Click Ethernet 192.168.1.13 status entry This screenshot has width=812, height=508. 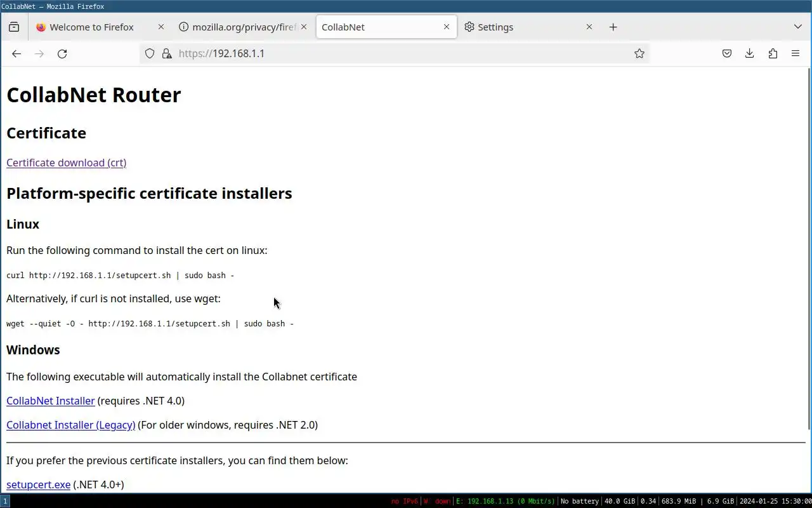tap(506, 501)
